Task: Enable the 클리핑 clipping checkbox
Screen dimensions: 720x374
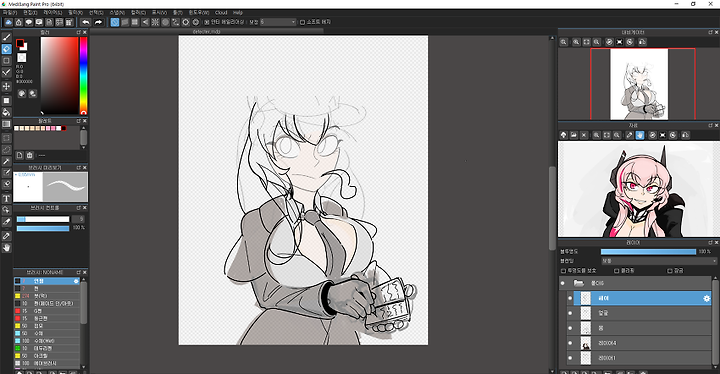Action: tap(617, 271)
